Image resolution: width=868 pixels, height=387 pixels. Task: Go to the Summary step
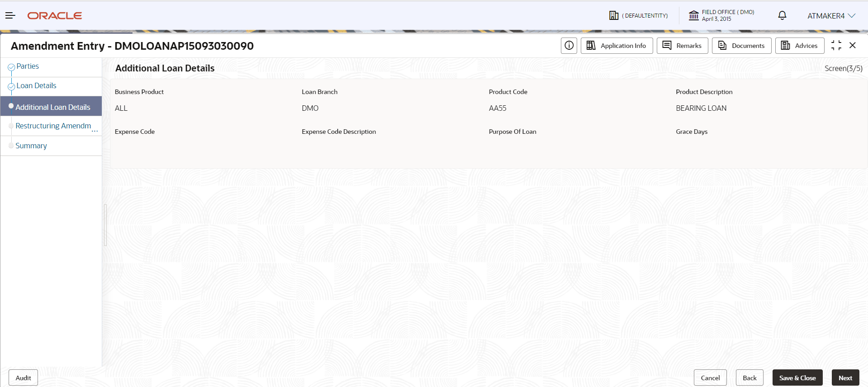(31, 146)
